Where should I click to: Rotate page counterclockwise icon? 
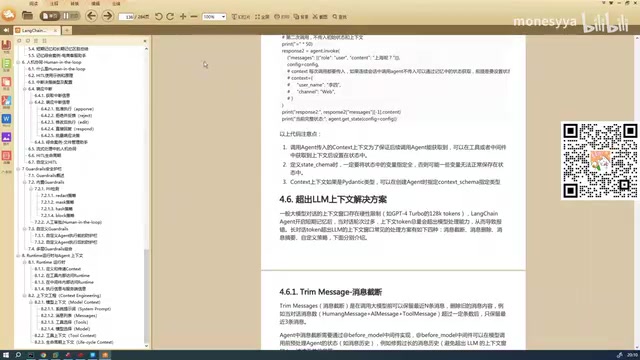(159, 16)
